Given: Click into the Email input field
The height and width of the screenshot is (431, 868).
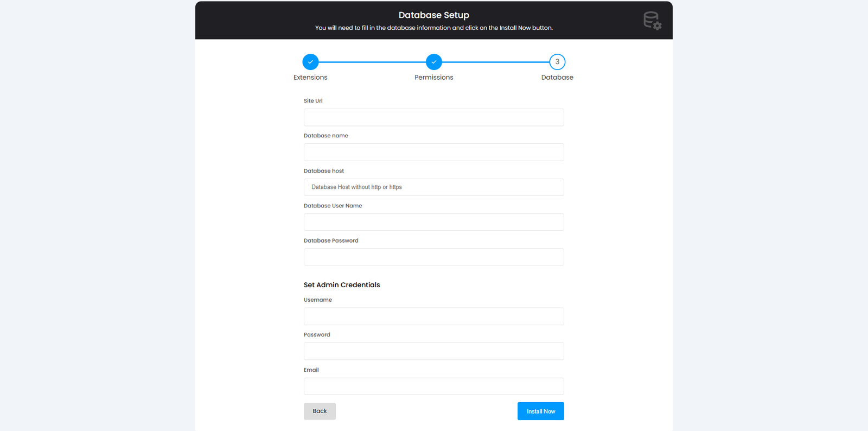Looking at the screenshot, I should click(434, 386).
